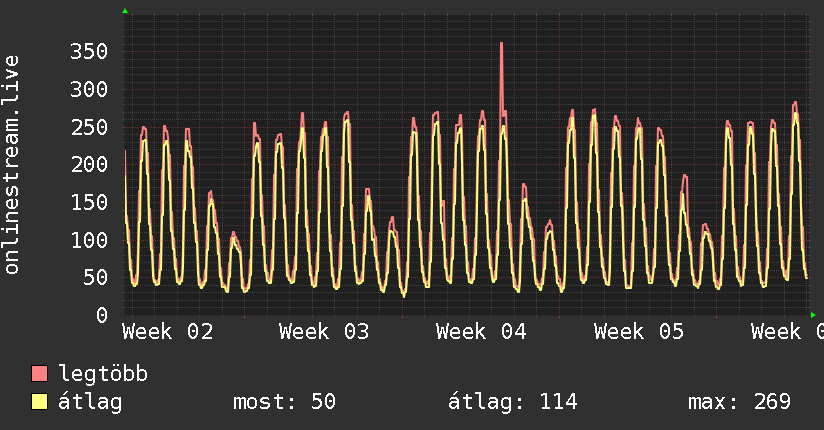The height and width of the screenshot is (430, 824).
Task: Click the Week 02 x-axis label
Action: (168, 332)
